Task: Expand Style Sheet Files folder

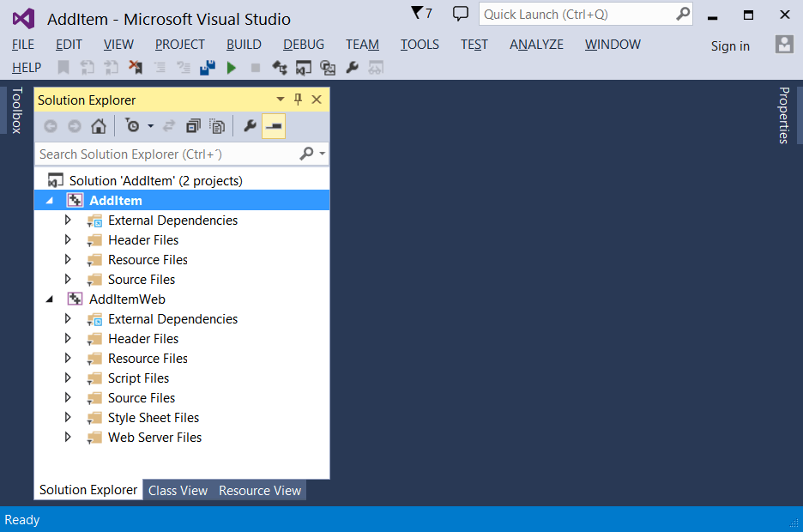Action: 68,417
